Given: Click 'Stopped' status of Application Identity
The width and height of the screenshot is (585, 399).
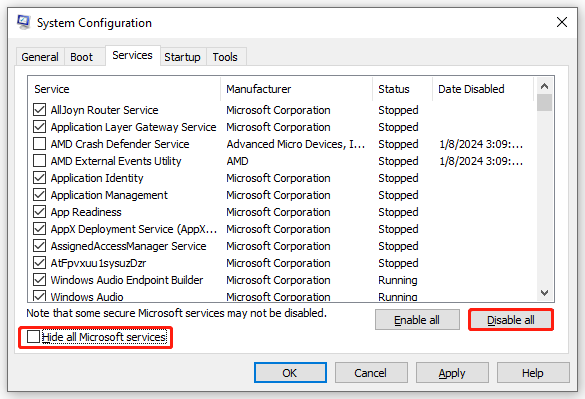Looking at the screenshot, I should click(398, 178).
